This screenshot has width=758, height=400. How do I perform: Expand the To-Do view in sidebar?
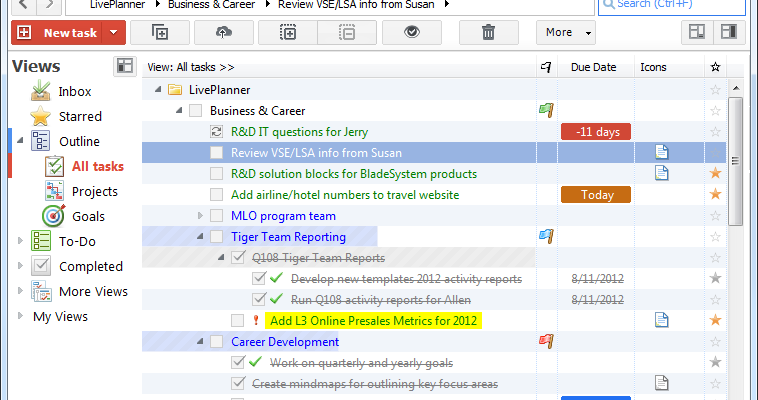pyautogui.click(x=22, y=241)
